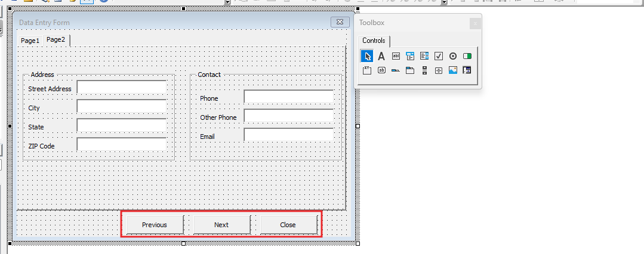Choose the Image control tool

tap(453, 70)
